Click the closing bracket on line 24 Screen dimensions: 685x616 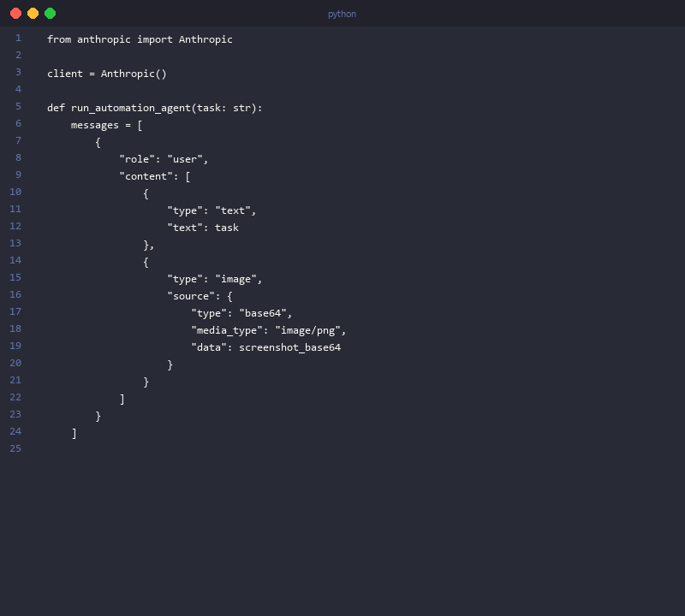(x=74, y=433)
